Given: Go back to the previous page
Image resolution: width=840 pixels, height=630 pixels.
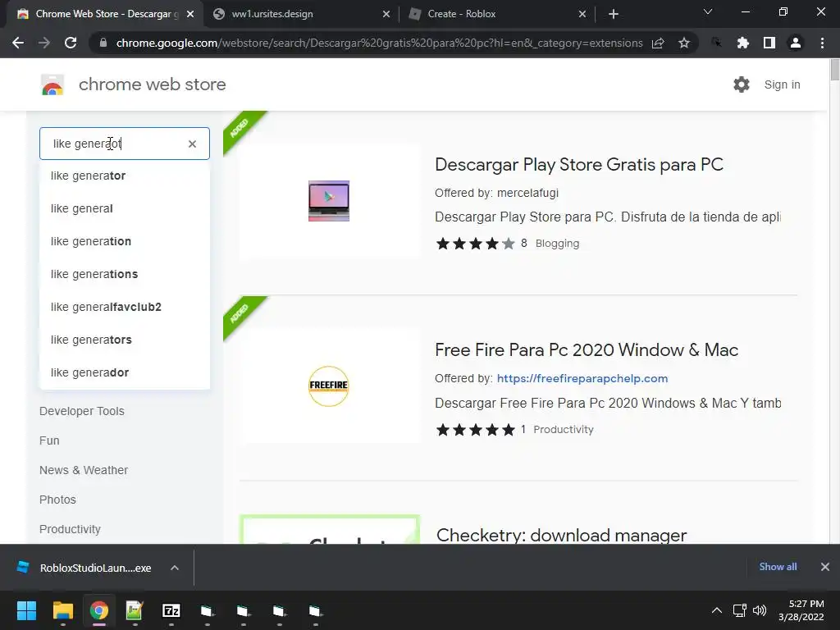Looking at the screenshot, I should point(18,43).
